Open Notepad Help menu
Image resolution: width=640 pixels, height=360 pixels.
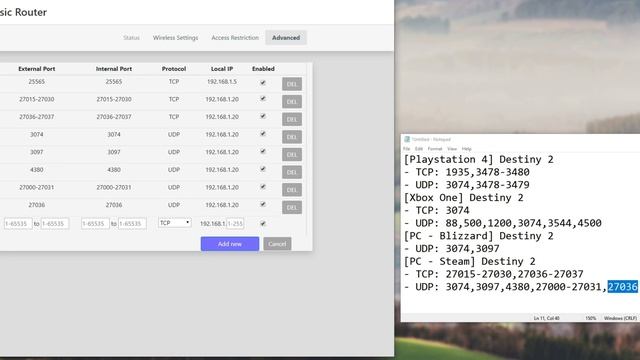(x=467, y=149)
